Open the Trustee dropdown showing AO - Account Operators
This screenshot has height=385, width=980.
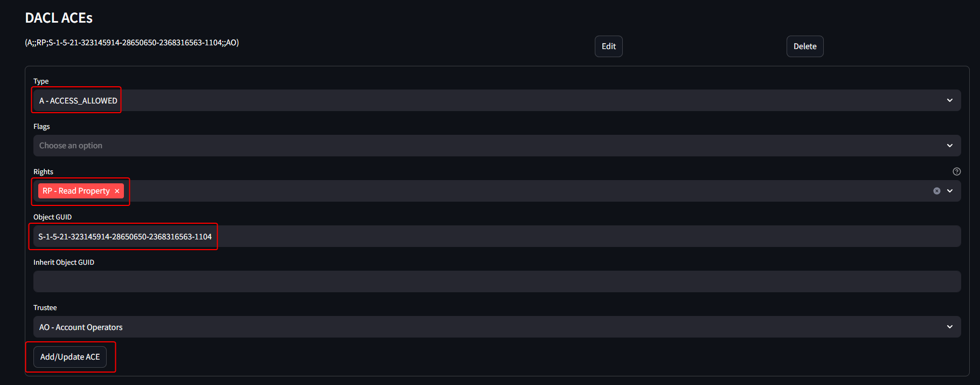[497, 327]
